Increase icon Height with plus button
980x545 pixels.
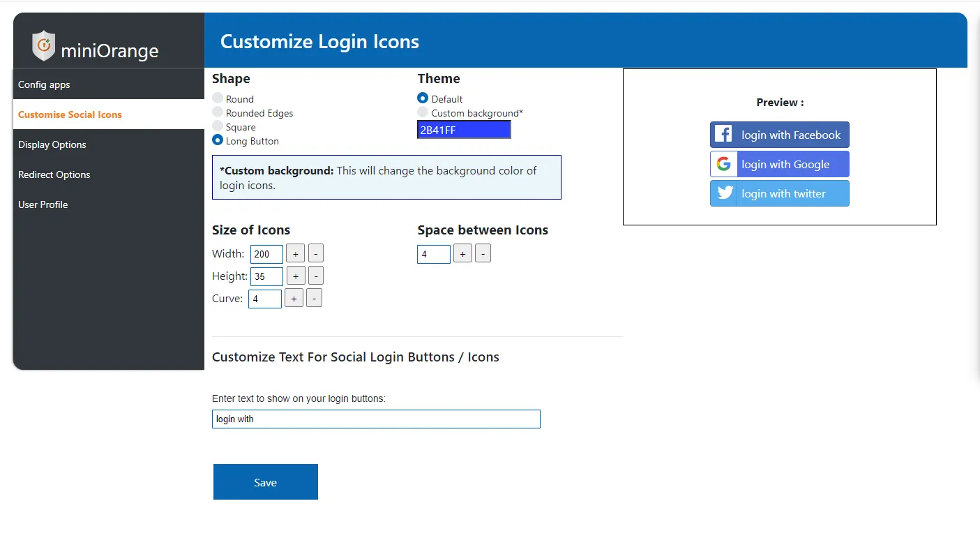coord(296,276)
